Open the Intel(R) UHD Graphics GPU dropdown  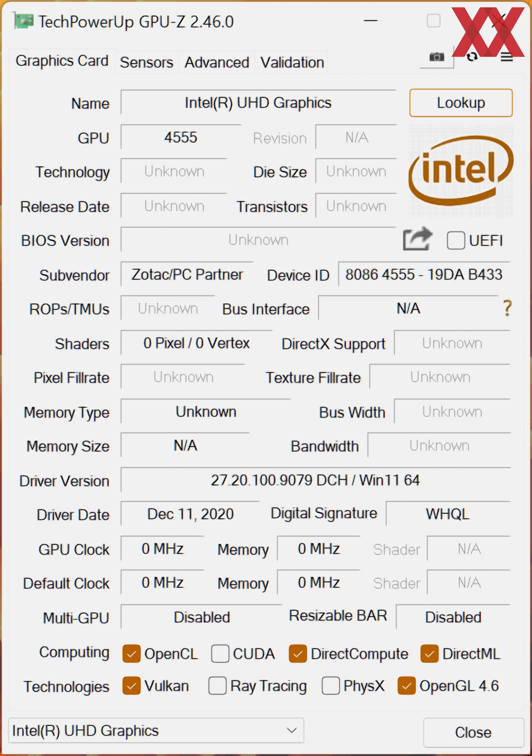pyautogui.click(x=156, y=731)
